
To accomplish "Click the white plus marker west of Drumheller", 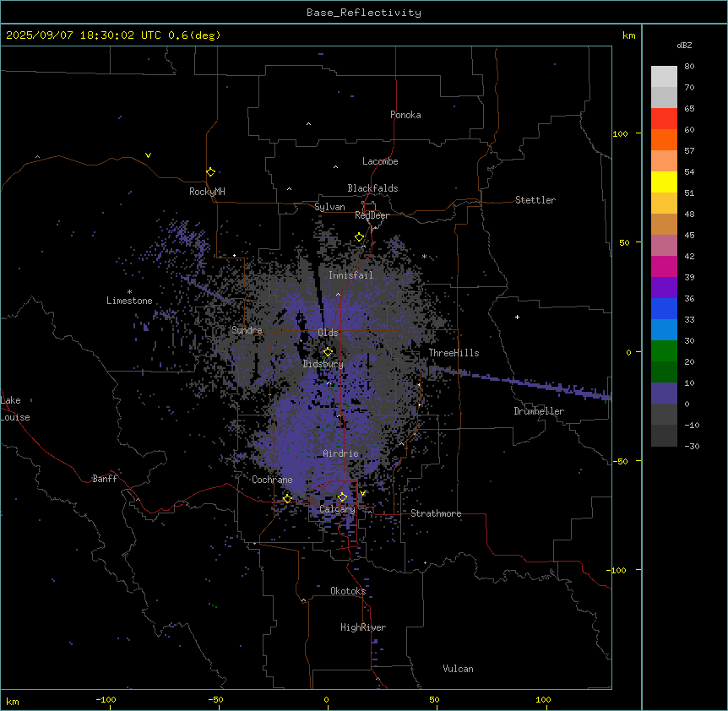I will pyautogui.click(x=517, y=317).
